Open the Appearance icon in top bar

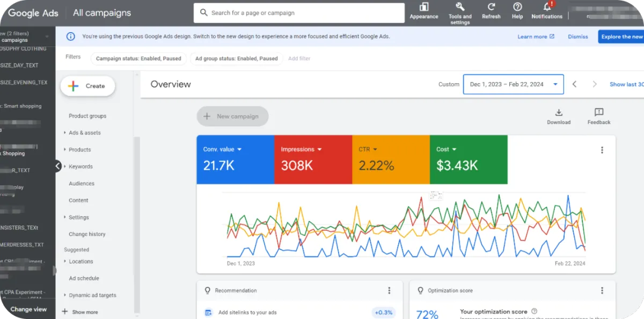424,8
